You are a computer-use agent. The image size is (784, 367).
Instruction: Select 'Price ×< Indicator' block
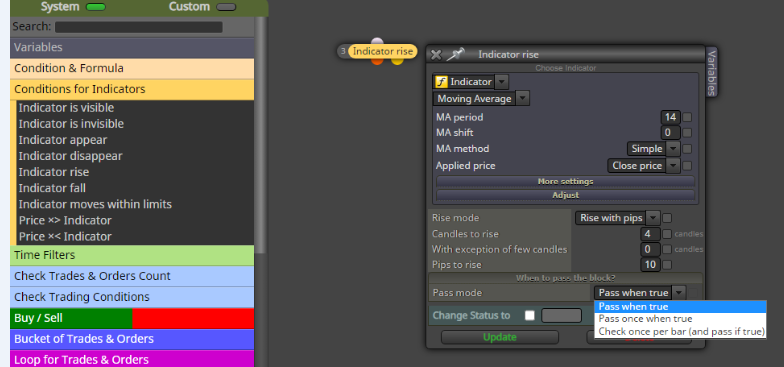pos(65,236)
